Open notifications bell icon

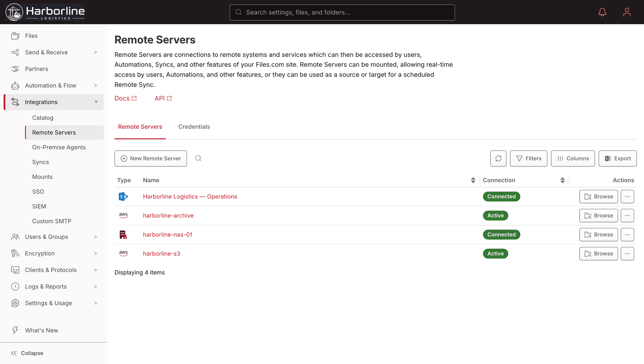(x=602, y=12)
